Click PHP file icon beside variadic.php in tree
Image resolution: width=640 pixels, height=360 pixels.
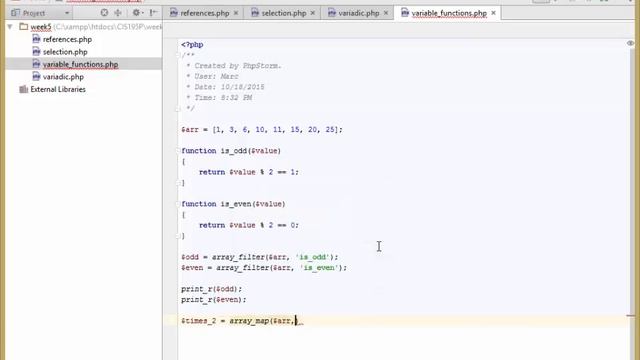coord(36,77)
